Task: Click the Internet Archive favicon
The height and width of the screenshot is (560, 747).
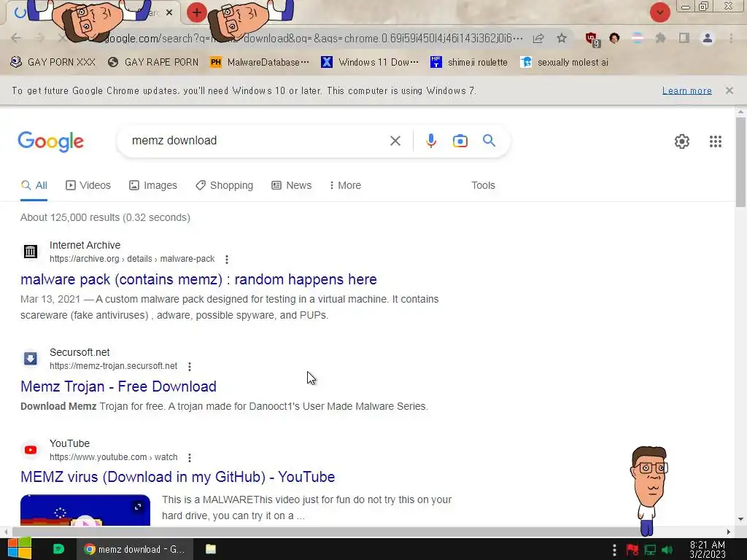Action: click(31, 252)
